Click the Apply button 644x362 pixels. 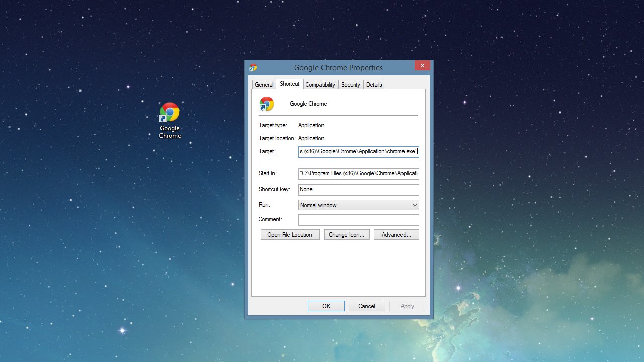click(408, 306)
